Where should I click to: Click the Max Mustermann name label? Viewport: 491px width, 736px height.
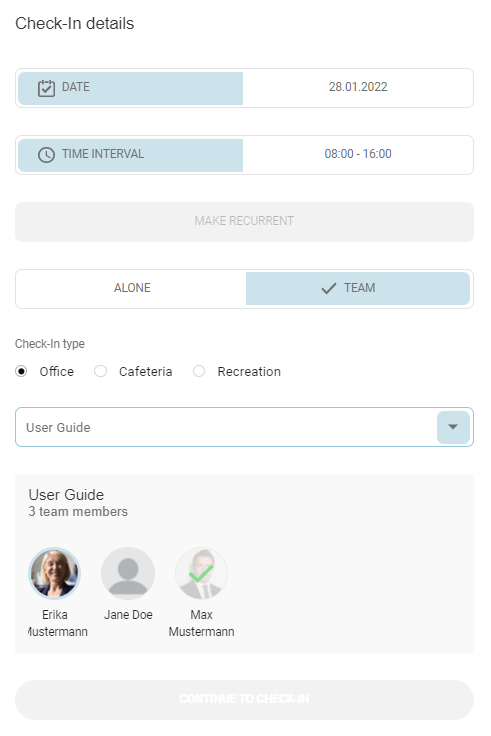(201, 623)
